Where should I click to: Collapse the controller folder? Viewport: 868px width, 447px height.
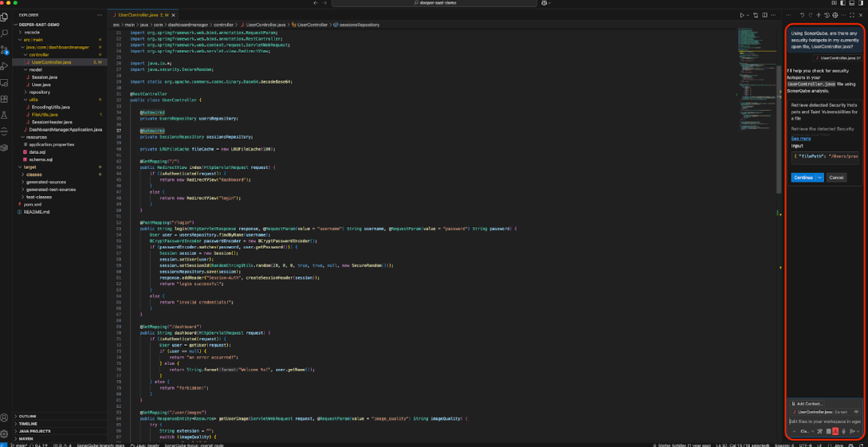click(38, 54)
